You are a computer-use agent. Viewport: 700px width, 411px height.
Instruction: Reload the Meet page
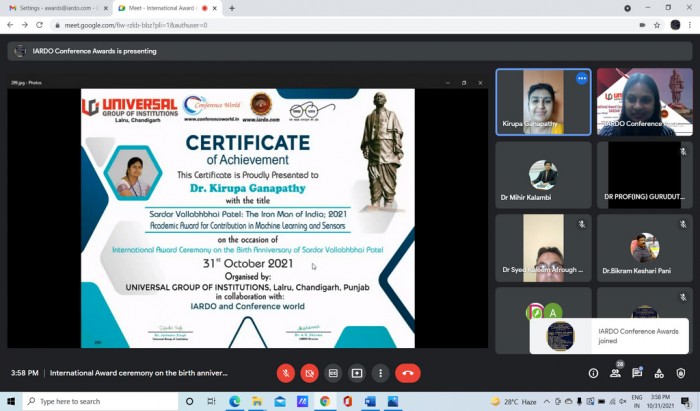point(39,25)
